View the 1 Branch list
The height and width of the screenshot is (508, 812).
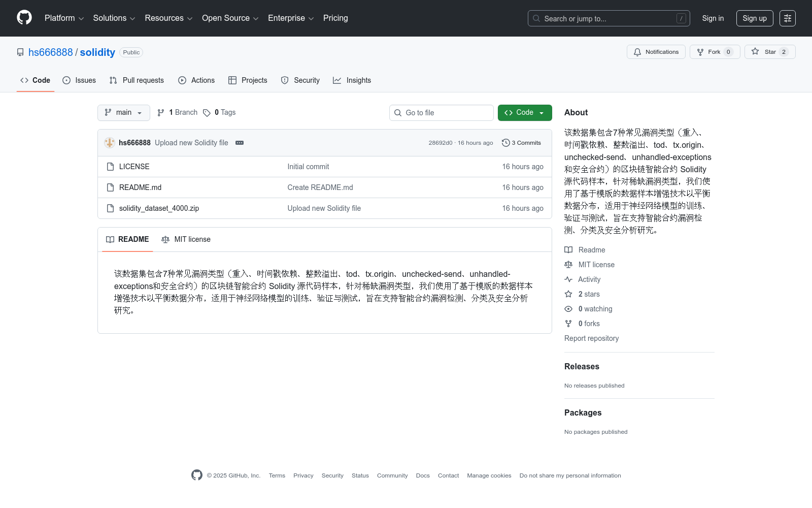point(177,113)
